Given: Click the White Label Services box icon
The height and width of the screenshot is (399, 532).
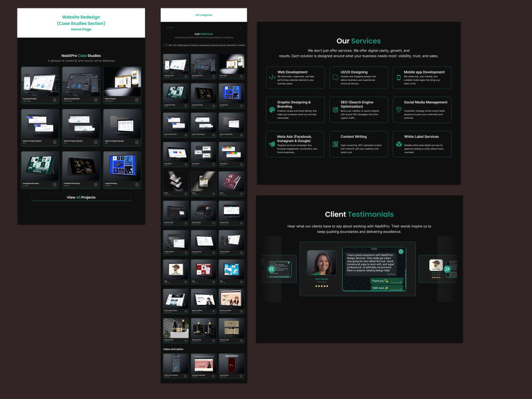Looking at the screenshot, I should [398, 144].
